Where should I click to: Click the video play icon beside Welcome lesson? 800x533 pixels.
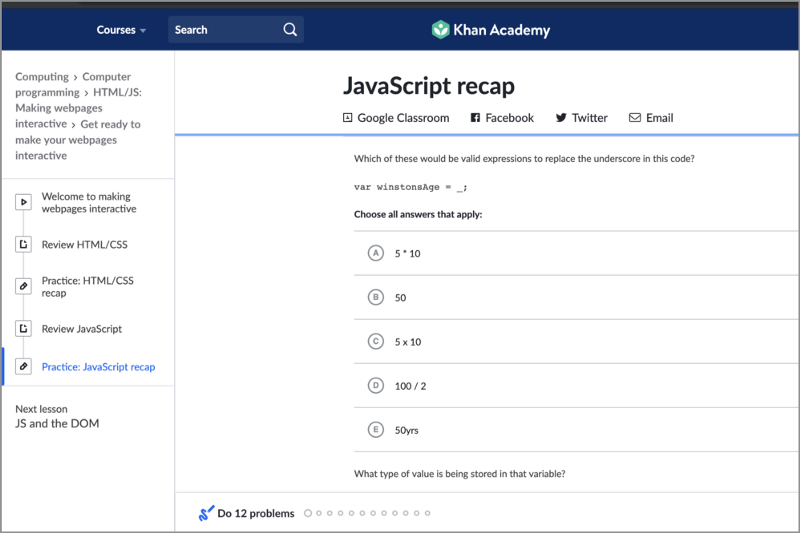(x=23, y=203)
